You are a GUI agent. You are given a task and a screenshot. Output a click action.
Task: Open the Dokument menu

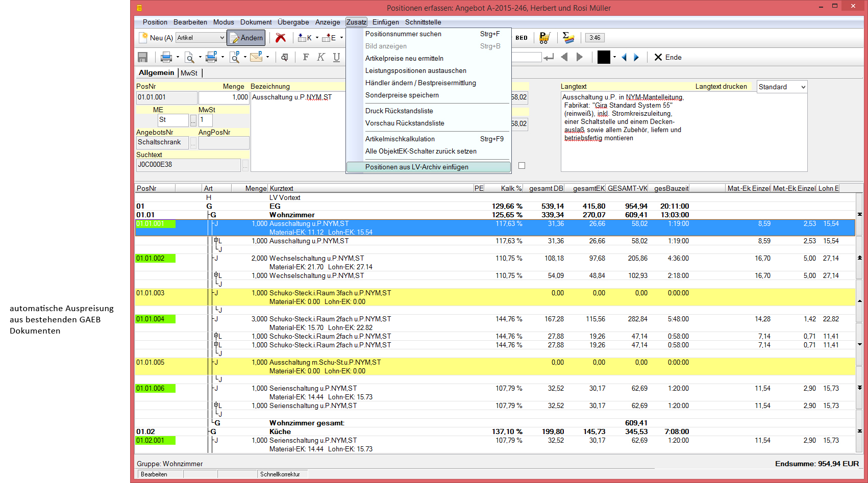click(256, 22)
